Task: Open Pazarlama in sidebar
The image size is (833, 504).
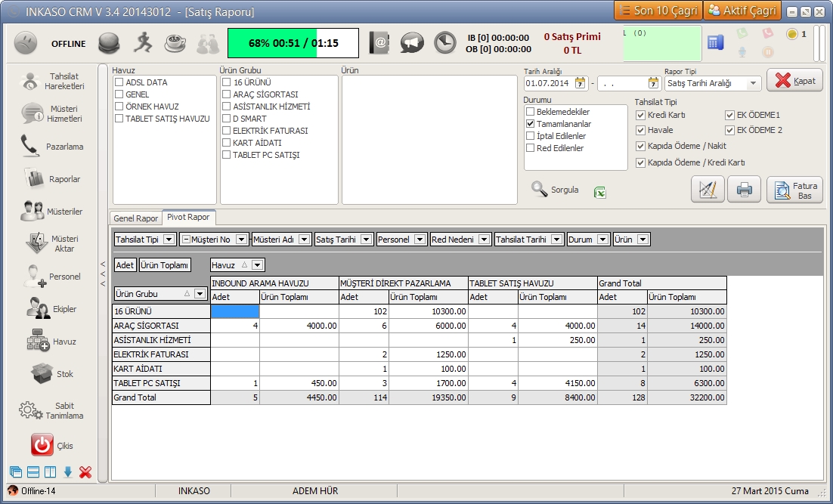Action: 52,146
